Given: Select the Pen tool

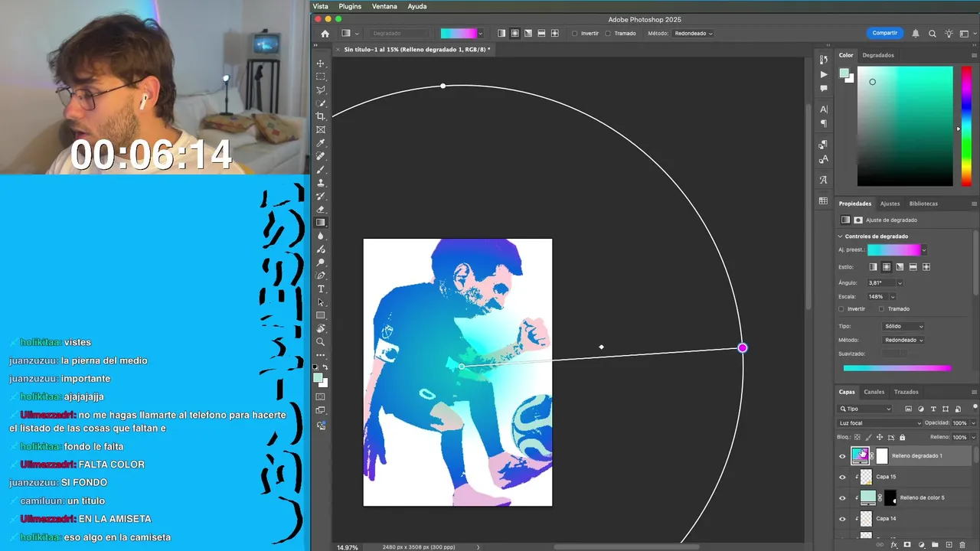Looking at the screenshot, I should pyautogui.click(x=321, y=275).
